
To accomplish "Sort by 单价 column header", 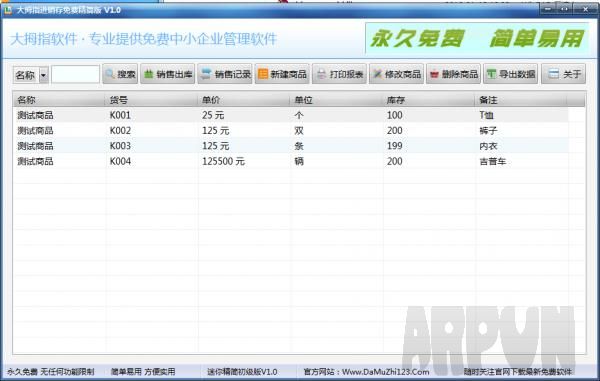I will click(243, 100).
